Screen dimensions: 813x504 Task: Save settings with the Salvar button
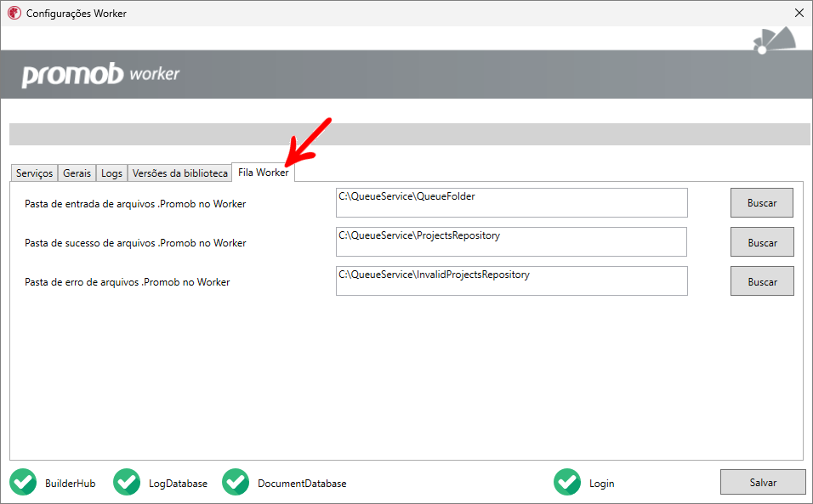(x=763, y=482)
